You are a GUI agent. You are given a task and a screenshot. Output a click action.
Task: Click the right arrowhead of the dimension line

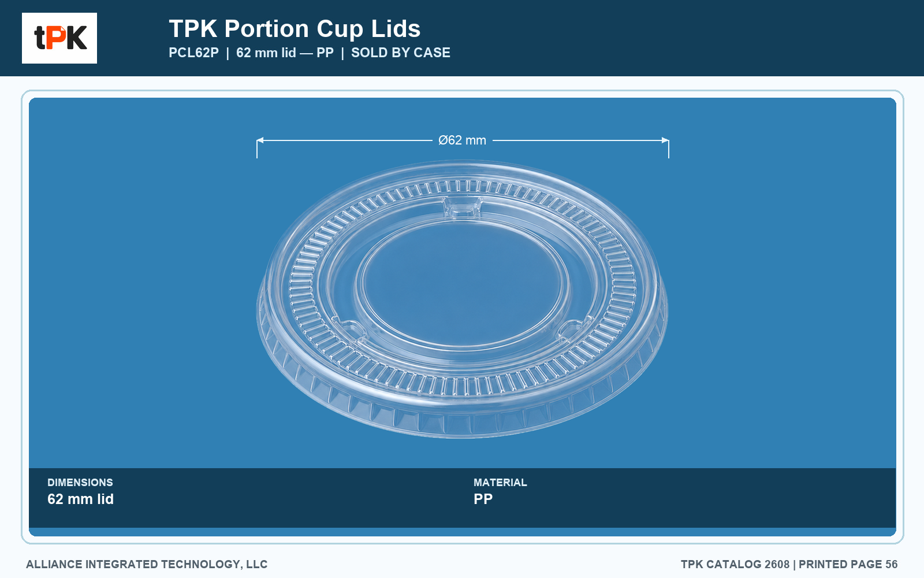[665, 140]
